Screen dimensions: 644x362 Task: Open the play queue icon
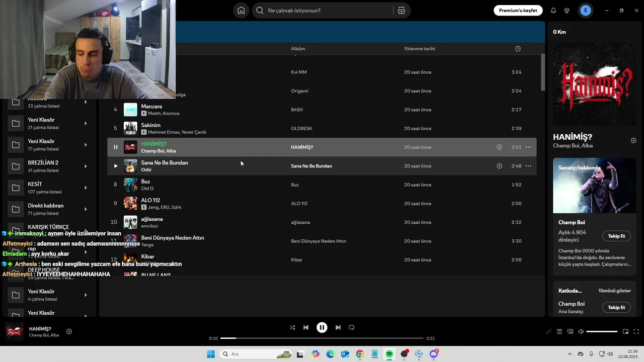[559, 332]
